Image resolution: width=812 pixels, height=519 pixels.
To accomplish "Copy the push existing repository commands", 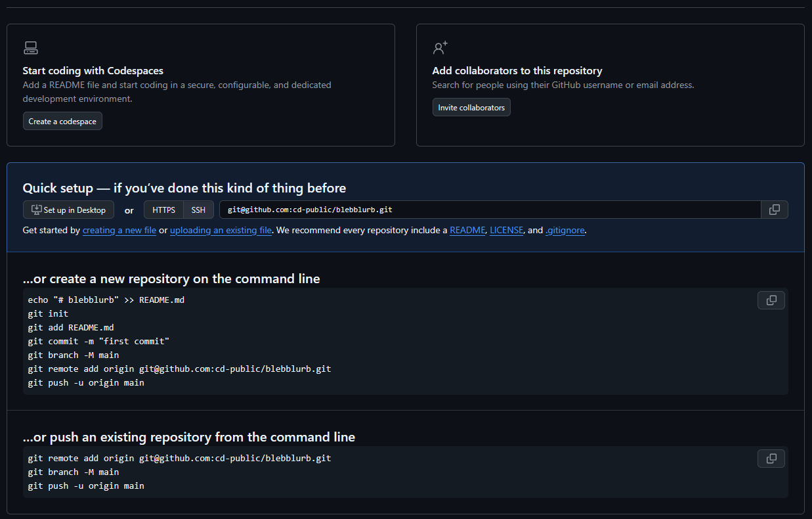I will tap(771, 459).
